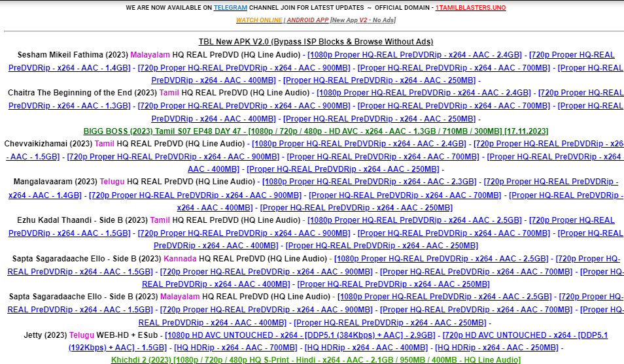The height and width of the screenshot is (364, 624).
Task: Click title text "Chaitra The Beginning of the End (2023)"
Action: [82, 93]
